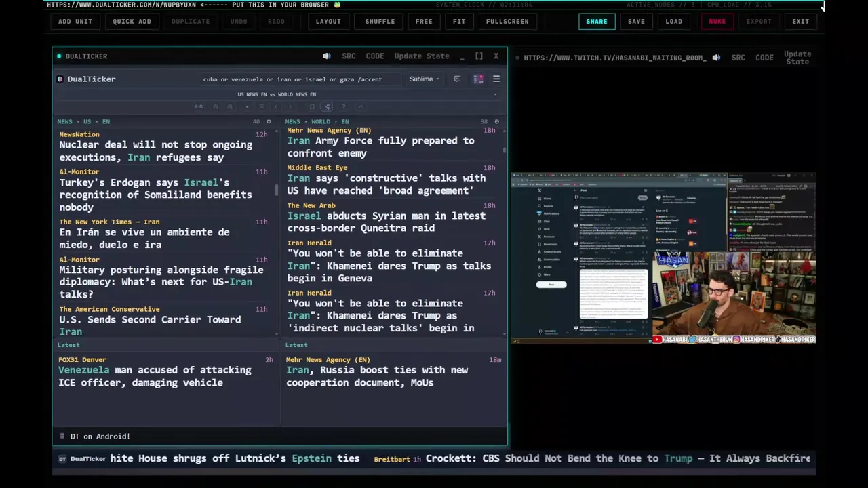
Task: Click the colored layout icon beside the hamburger menu
Action: point(478,79)
